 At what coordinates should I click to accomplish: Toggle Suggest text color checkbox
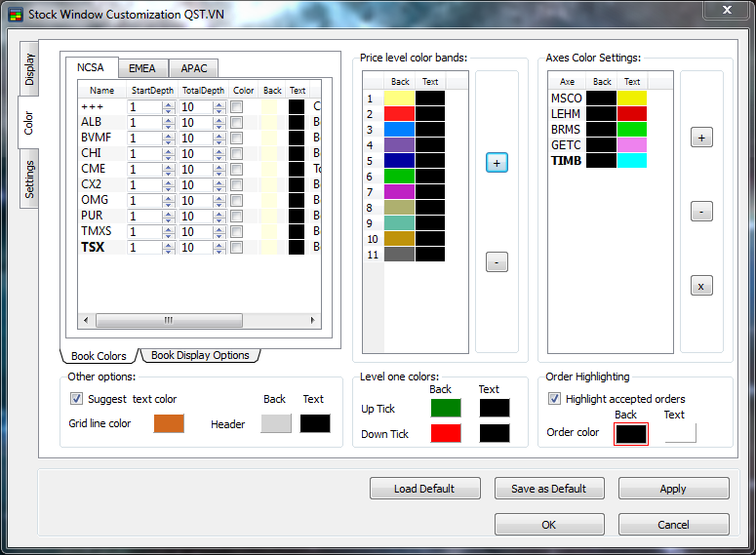click(x=77, y=399)
